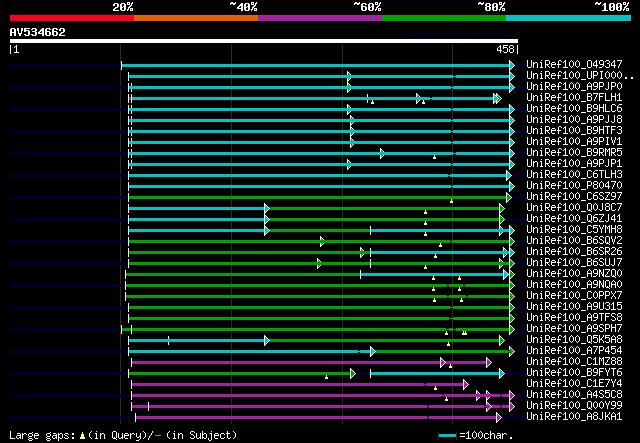This screenshot has height=443, width=640.
Task: Select UniRef100_P80470 entry label
Action: click(x=574, y=186)
